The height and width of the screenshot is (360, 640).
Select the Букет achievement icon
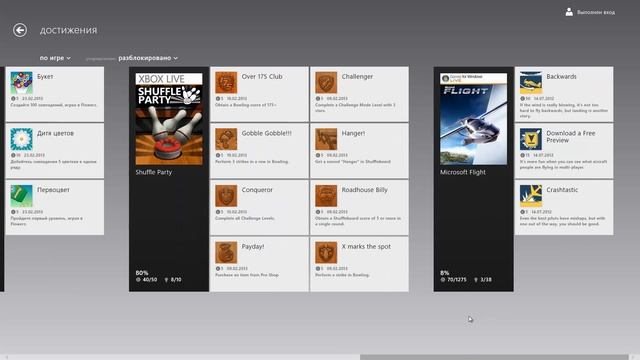(x=22, y=83)
